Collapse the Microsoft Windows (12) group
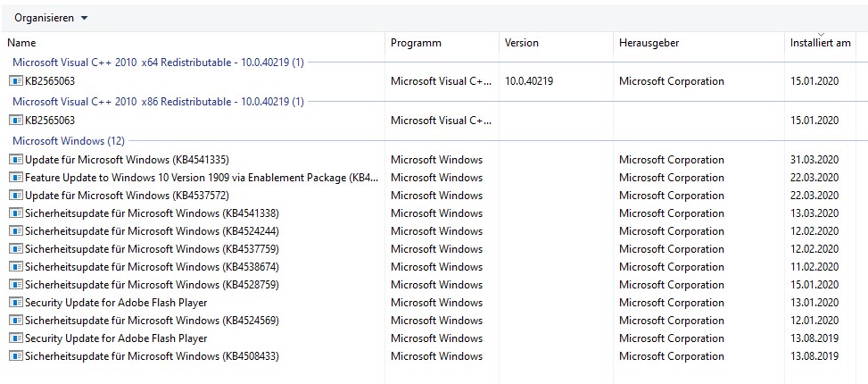Viewport: 868px width, 384px height. click(68, 141)
